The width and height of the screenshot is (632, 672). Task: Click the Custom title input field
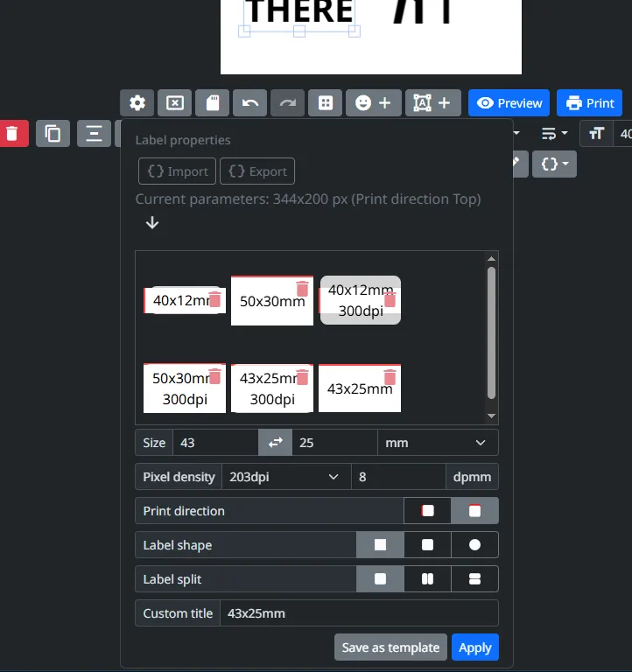pyautogui.click(x=359, y=613)
